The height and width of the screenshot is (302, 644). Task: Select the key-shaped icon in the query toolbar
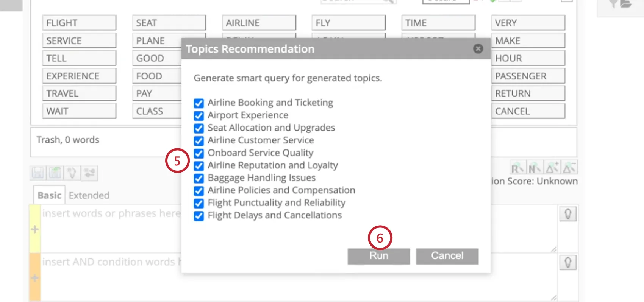point(72,173)
